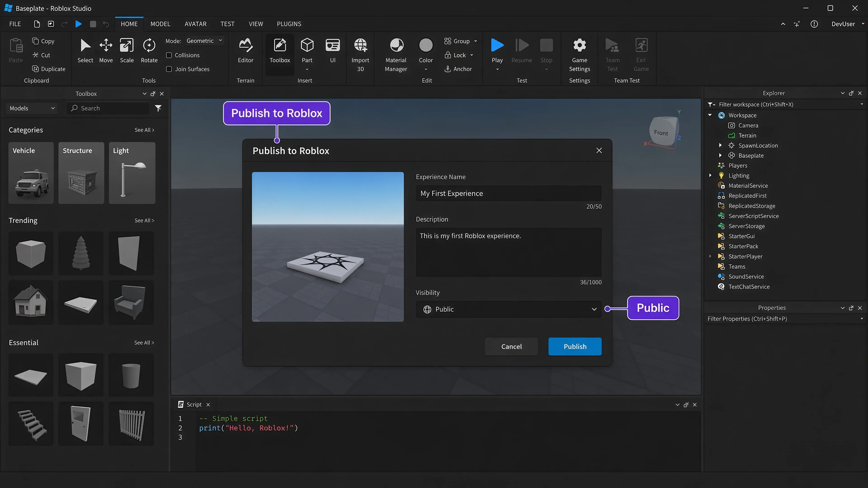Click the notifications alert icon

pyautogui.click(x=814, y=24)
